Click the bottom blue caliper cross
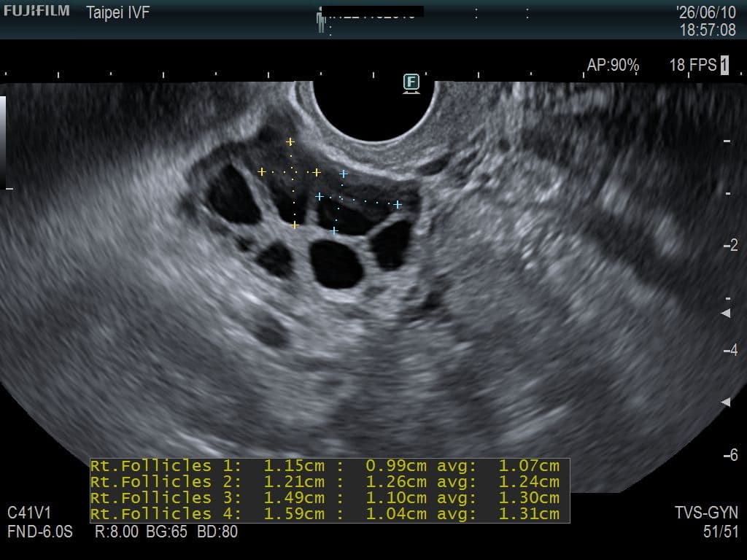Screen dimensions: 747x560 pos(334,230)
